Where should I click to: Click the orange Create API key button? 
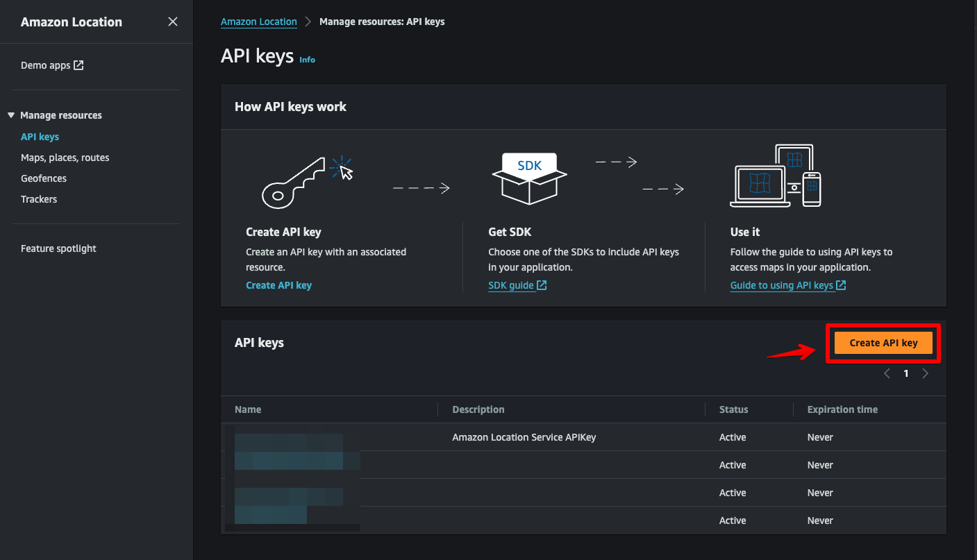(883, 343)
